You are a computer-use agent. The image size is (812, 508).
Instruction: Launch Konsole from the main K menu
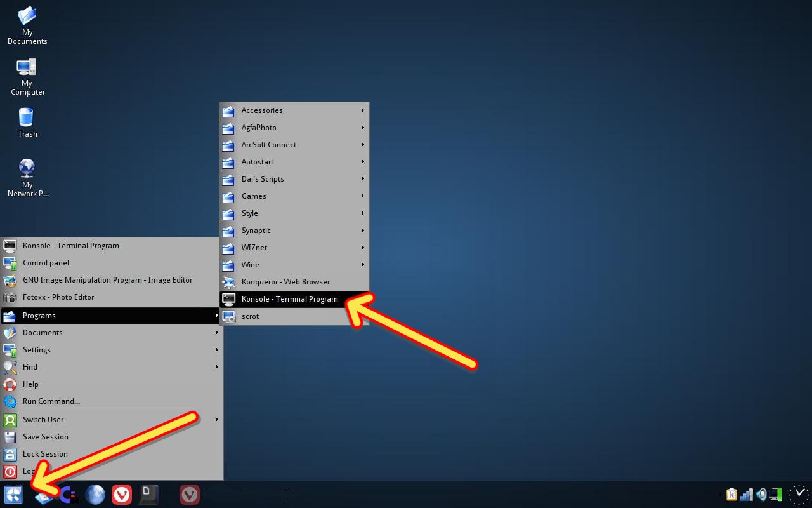[x=112, y=246]
